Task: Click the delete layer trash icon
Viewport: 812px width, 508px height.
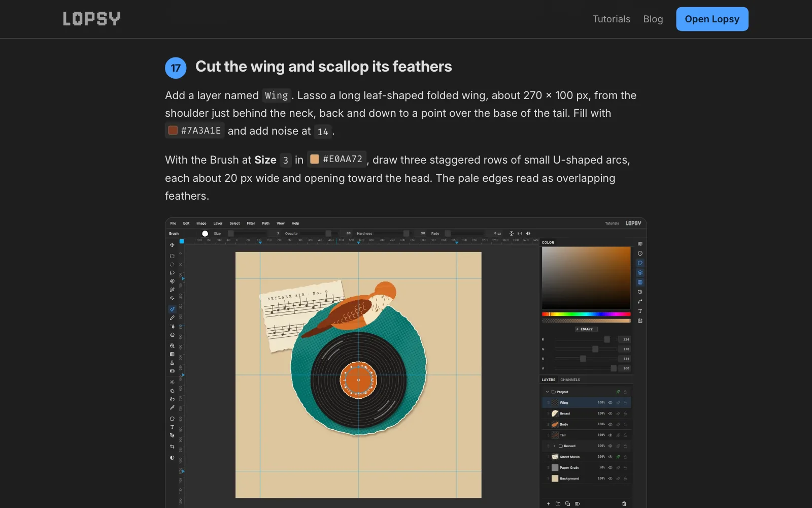Action: tap(624, 504)
